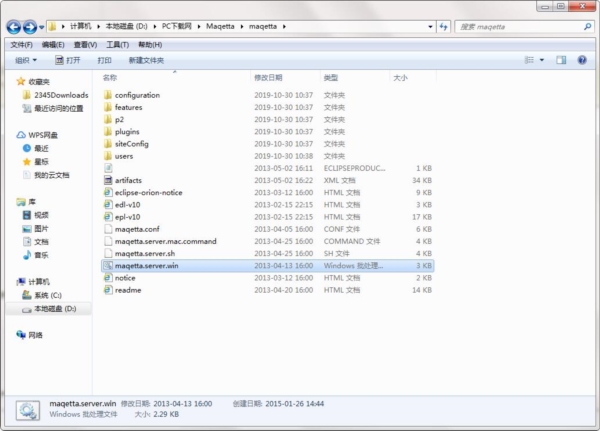Open the 本地磁盘 (D:) drive in sidebar
This screenshot has height=431, width=600.
tap(49, 309)
